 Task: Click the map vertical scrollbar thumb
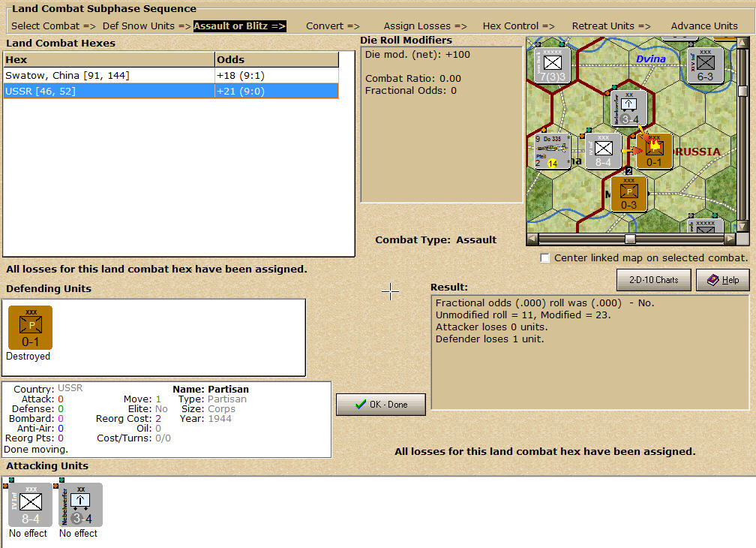coord(742,91)
